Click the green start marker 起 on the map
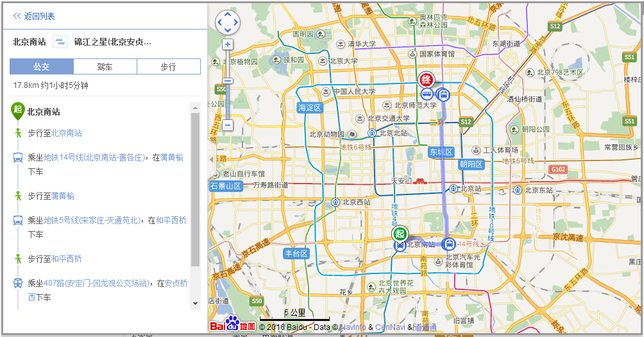 pos(400,234)
